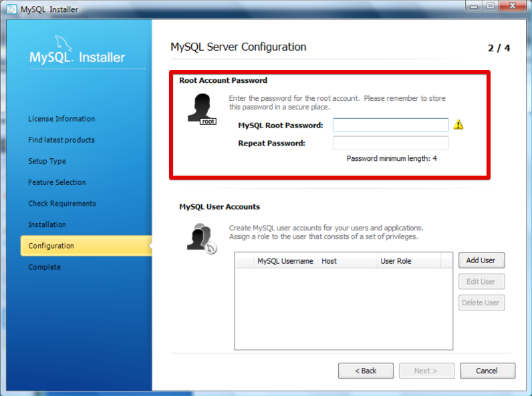
Task: Click the Password minimum length: 4 text
Action: 392,158
